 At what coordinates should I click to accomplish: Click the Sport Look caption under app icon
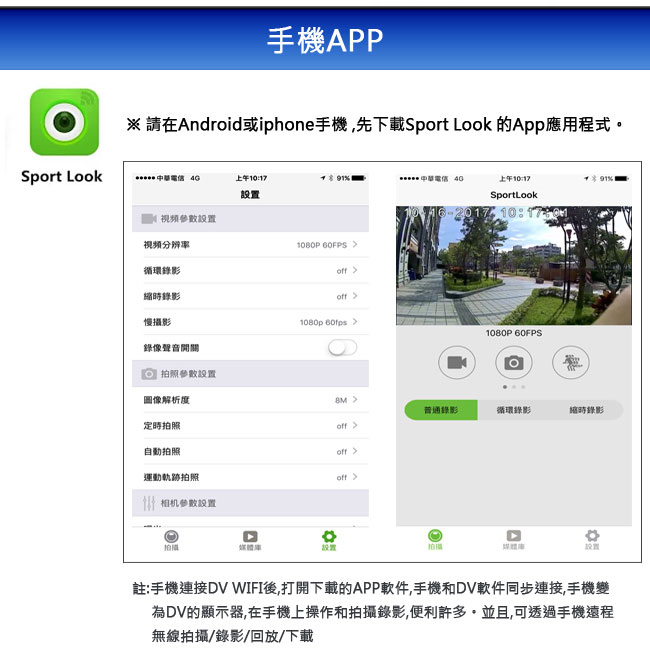point(62,176)
